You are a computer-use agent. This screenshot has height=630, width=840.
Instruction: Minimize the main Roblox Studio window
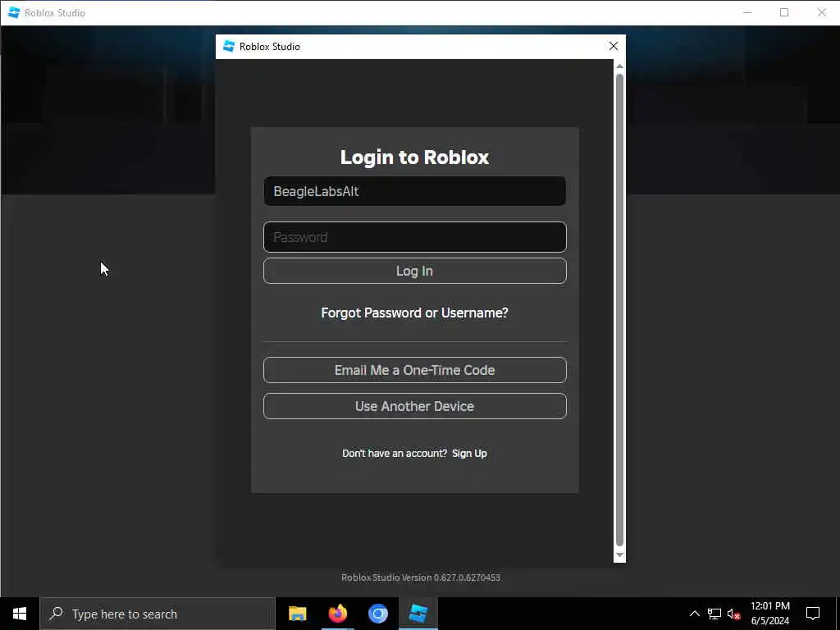click(x=747, y=12)
